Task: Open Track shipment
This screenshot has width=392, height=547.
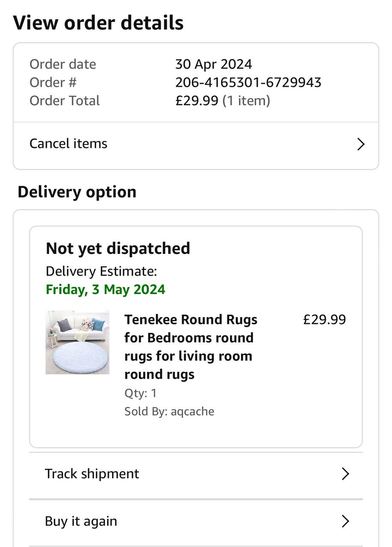Action: 92,473
